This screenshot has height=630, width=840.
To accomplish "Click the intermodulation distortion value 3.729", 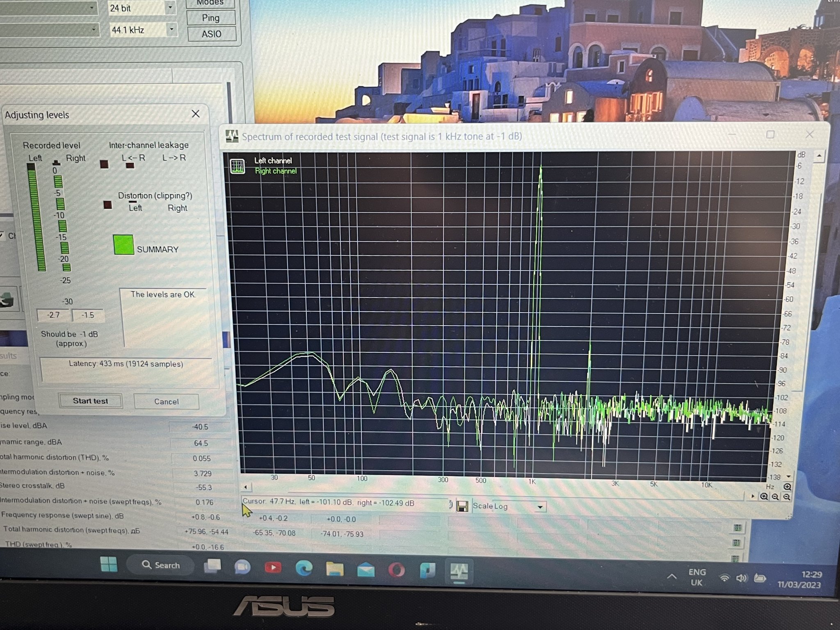I will [x=203, y=473].
